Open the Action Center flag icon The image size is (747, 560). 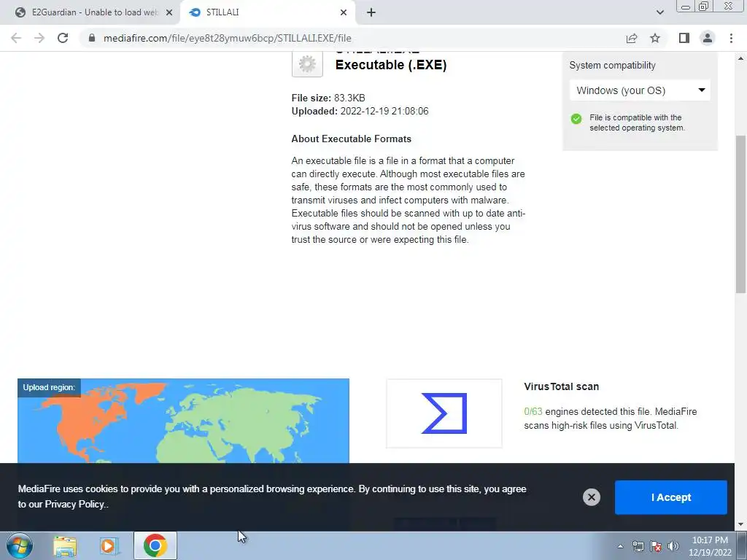656,546
